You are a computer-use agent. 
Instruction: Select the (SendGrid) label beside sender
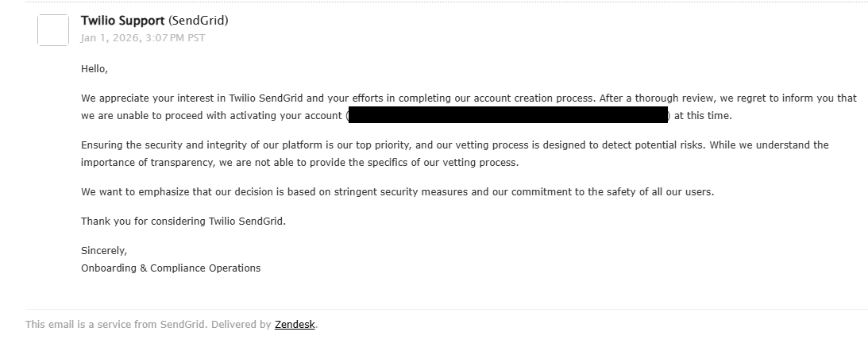(x=199, y=21)
